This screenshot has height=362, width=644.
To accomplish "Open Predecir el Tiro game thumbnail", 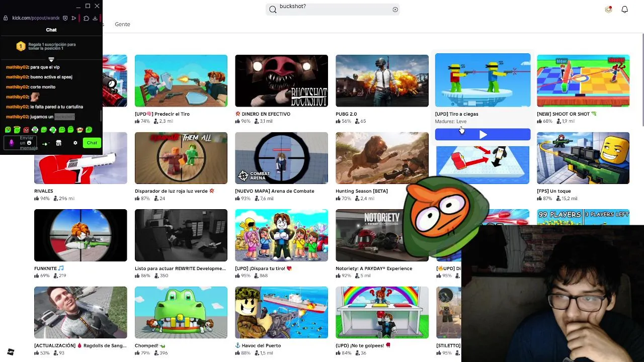I will 181,80.
